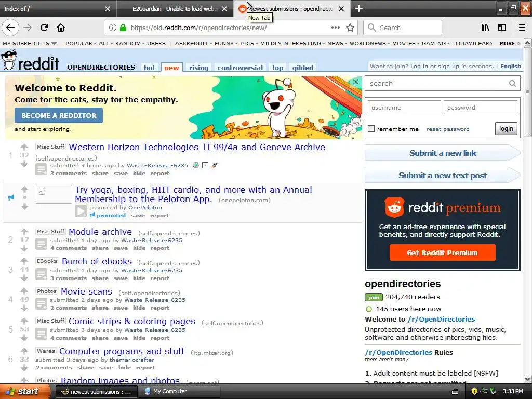Open the Firefox hamburger menu
The height and width of the screenshot is (399, 532).
[522, 28]
